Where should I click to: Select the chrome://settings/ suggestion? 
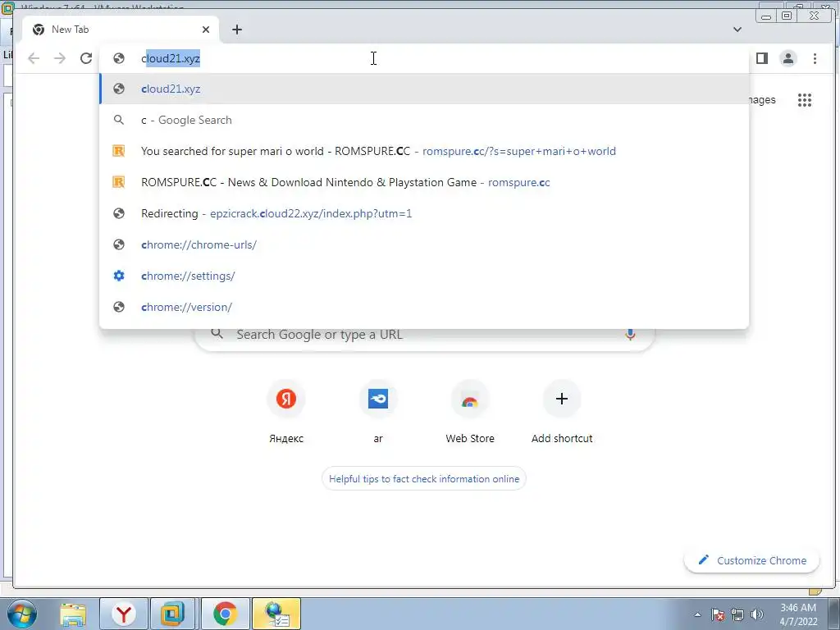[x=424, y=276]
